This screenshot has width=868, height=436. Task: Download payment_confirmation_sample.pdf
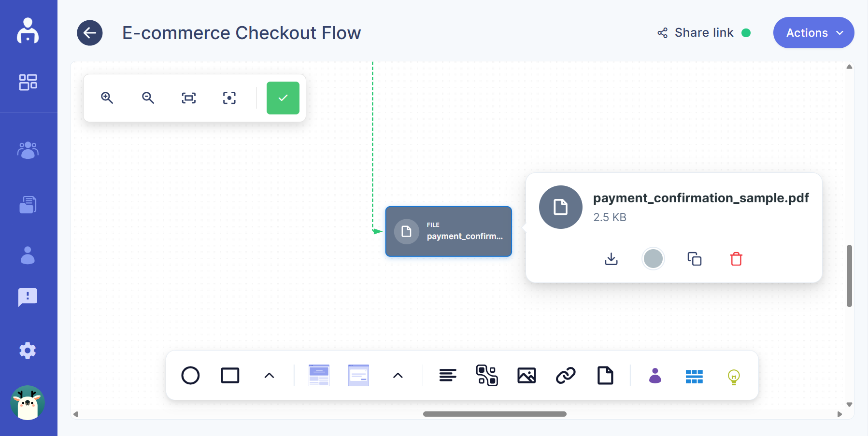click(x=611, y=259)
